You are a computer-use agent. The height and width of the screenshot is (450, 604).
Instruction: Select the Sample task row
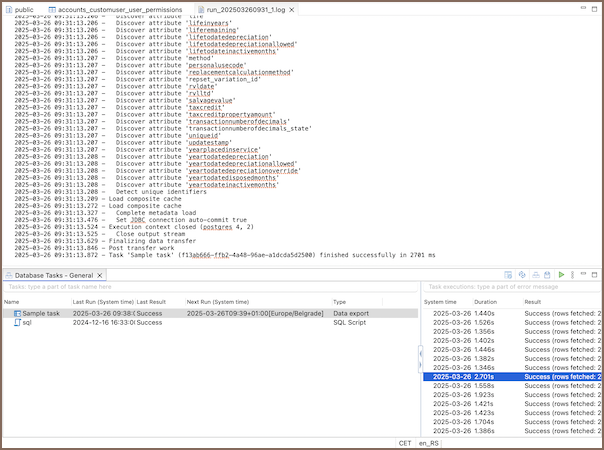click(41, 313)
